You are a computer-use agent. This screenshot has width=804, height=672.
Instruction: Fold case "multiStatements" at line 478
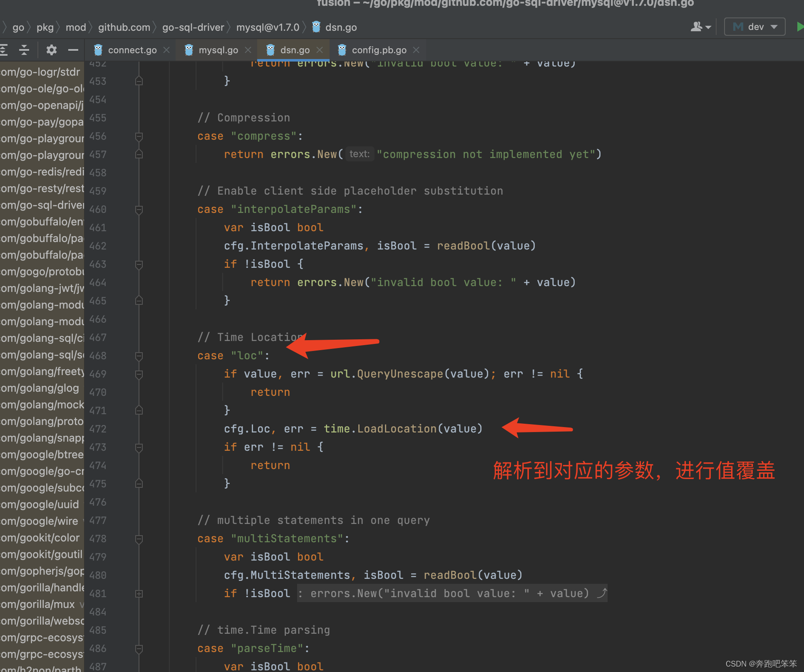tap(139, 539)
